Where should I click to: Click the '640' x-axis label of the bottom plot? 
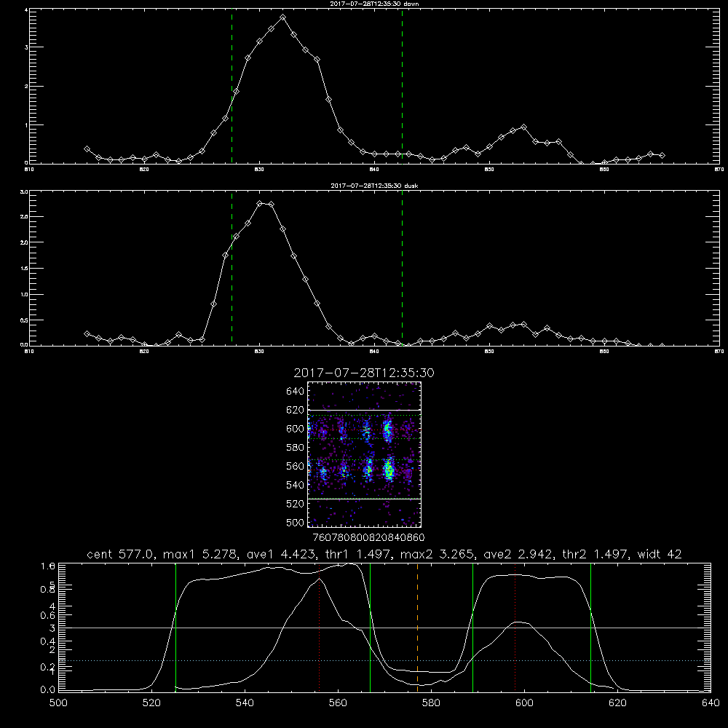point(711,703)
